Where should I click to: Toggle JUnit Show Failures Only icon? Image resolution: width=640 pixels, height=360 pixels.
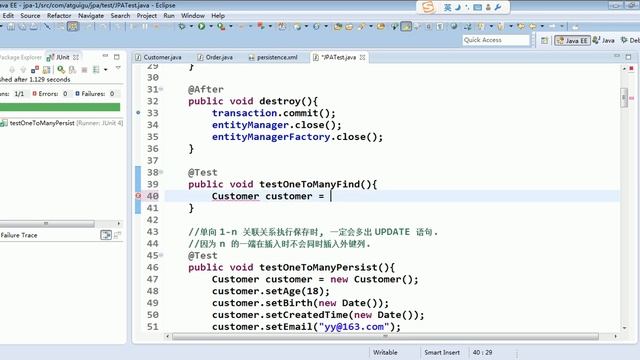(x=35, y=69)
